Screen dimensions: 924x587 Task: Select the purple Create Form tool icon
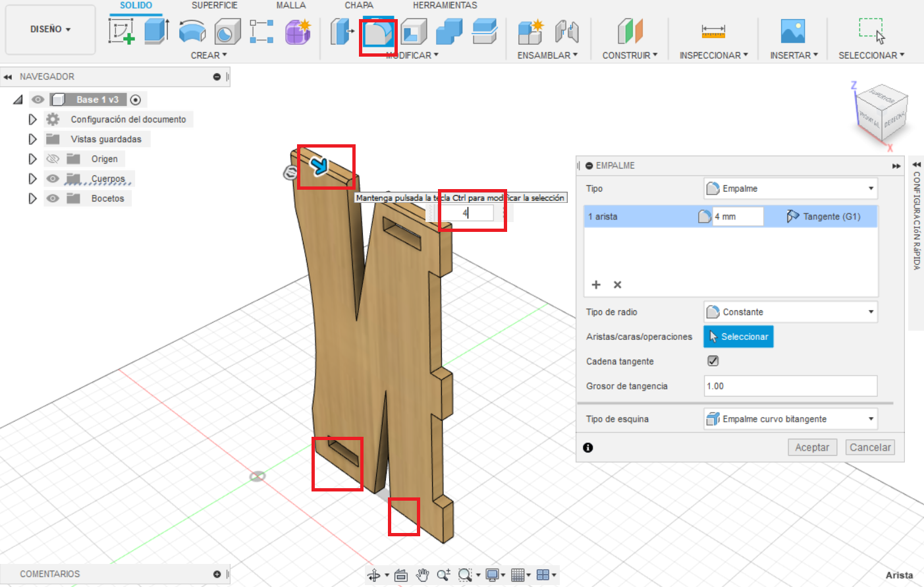click(x=298, y=32)
